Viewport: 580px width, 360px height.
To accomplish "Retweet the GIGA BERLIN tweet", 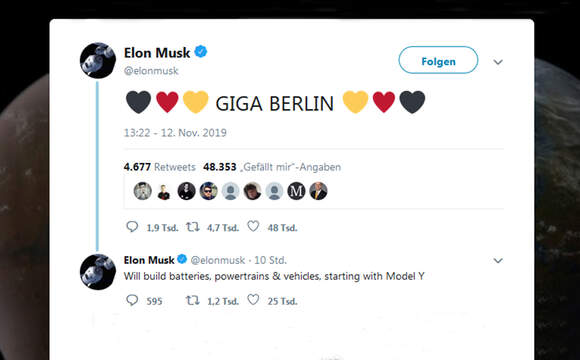I will pyautogui.click(x=192, y=226).
